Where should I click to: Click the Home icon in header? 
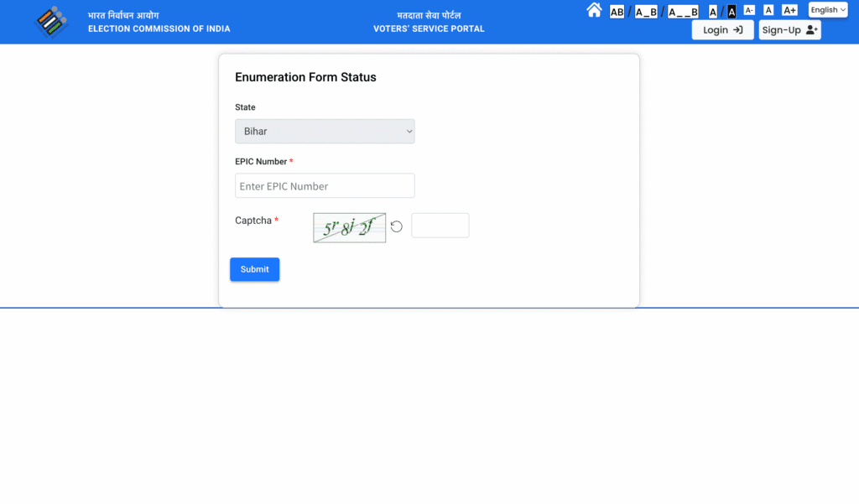point(594,10)
